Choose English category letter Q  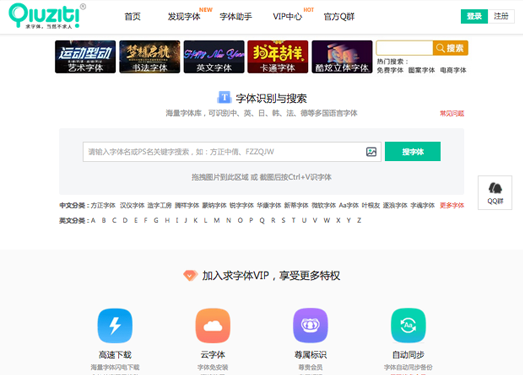pyautogui.click(x=262, y=221)
